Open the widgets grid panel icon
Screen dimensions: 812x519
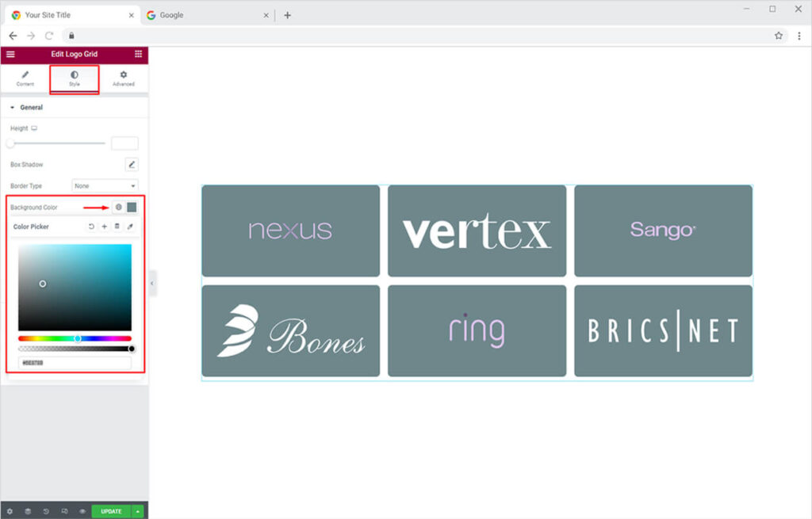coord(138,55)
